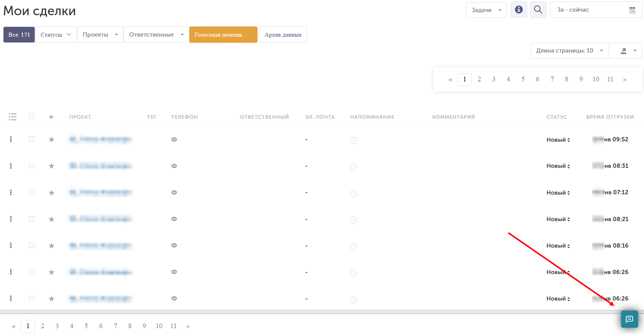
Task: Open the Длина страницы: 10 dropdown
Action: click(x=570, y=51)
